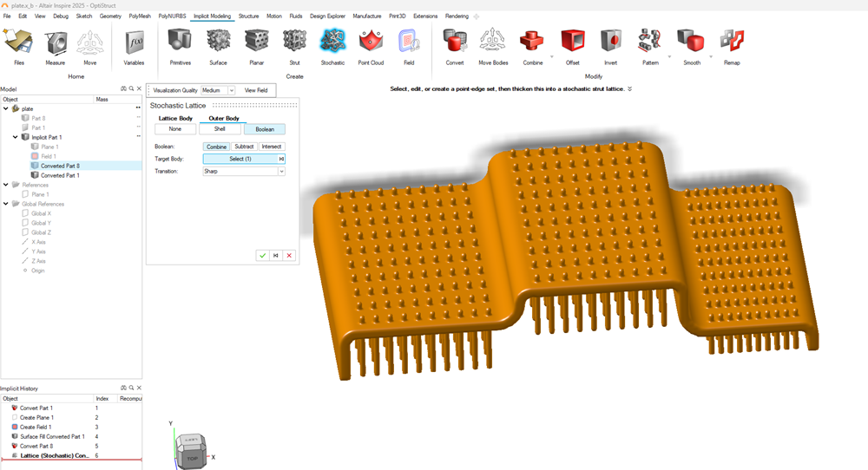The height and width of the screenshot is (470, 868).
Task: Launch the Measure tool
Action: (x=56, y=42)
